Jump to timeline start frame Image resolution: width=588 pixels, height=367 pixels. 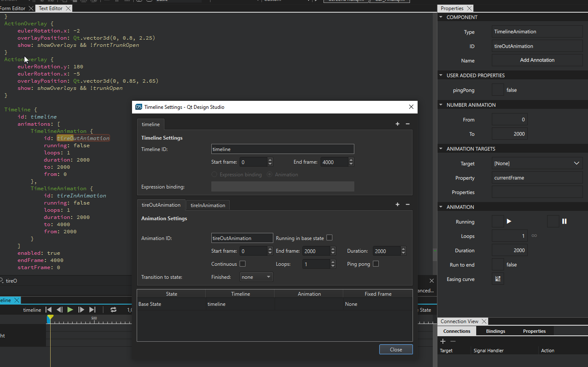coord(49,310)
